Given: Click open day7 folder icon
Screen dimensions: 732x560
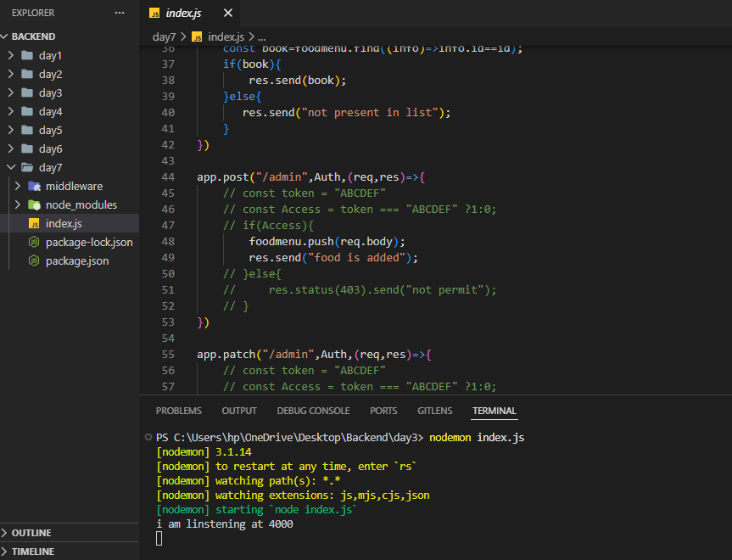Looking at the screenshot, I should pyautogui.click(x=27, y=167).
